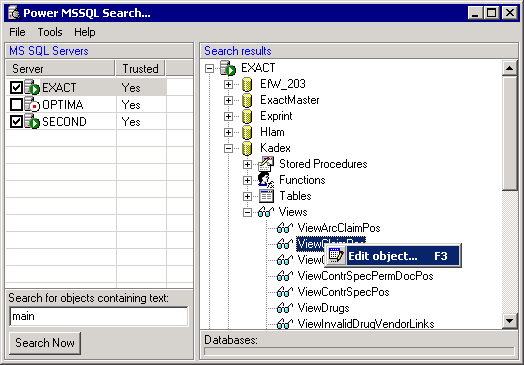
Task: Expand the ExactMaster database node
Action: tap(228, 101)
